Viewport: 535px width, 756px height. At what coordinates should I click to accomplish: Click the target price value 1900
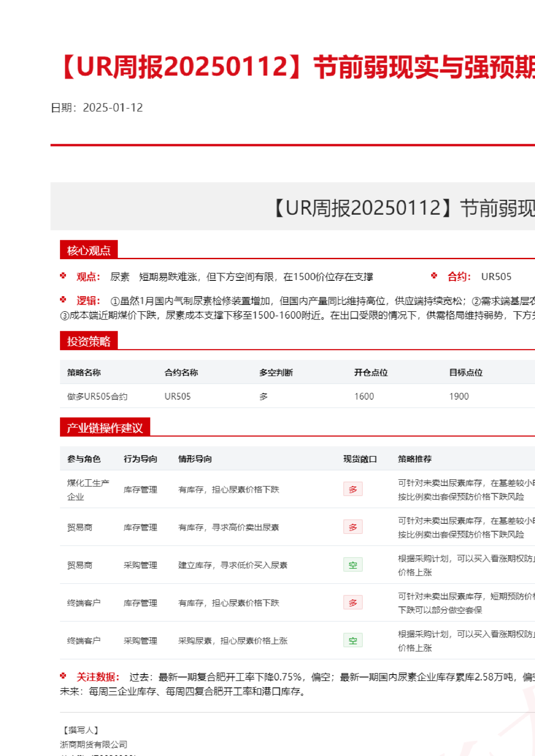pyautogui.click(x=458, y=396)
